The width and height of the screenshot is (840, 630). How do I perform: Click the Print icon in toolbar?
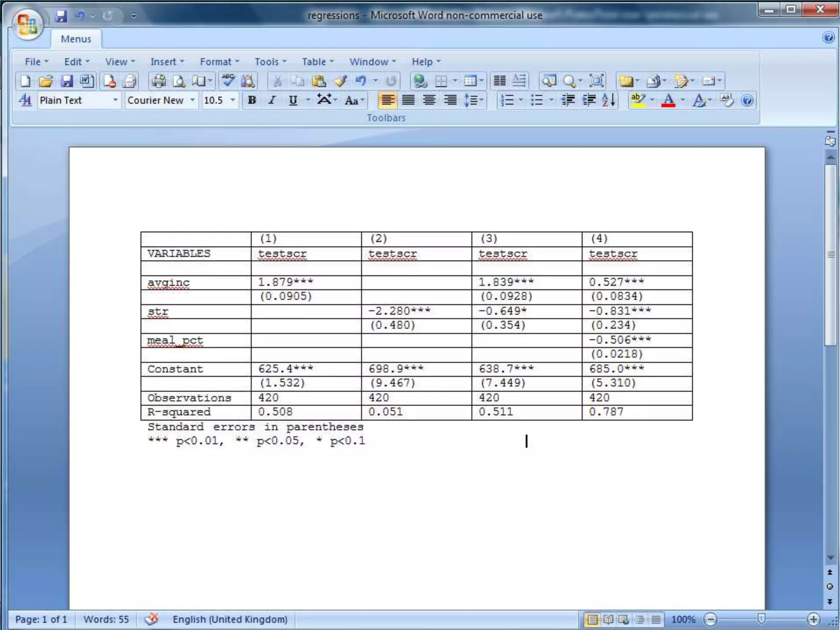pyautogui.click(x=158, y=81)
